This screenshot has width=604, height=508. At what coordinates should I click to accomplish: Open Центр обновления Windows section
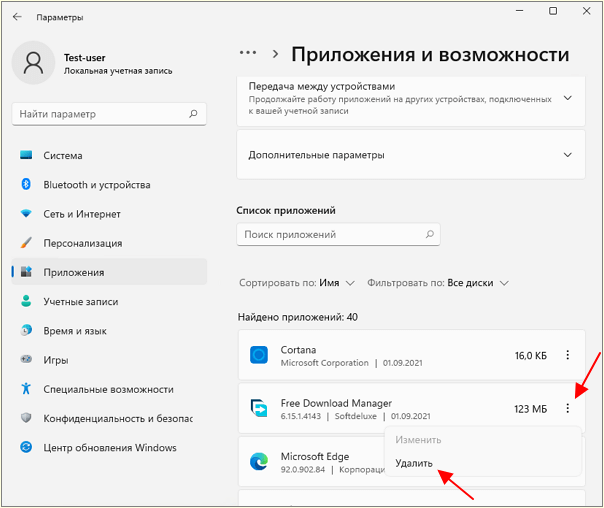(x=109, y=447)
